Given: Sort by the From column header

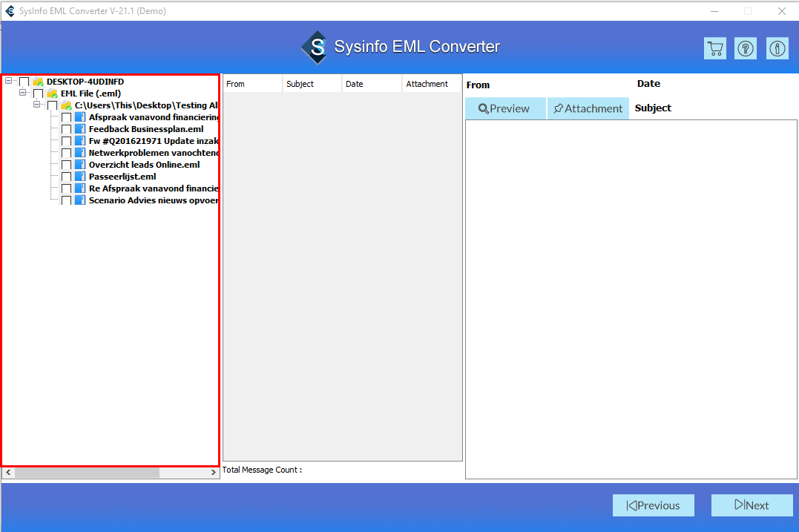Looking at the screenshot, I should (252, 84).
